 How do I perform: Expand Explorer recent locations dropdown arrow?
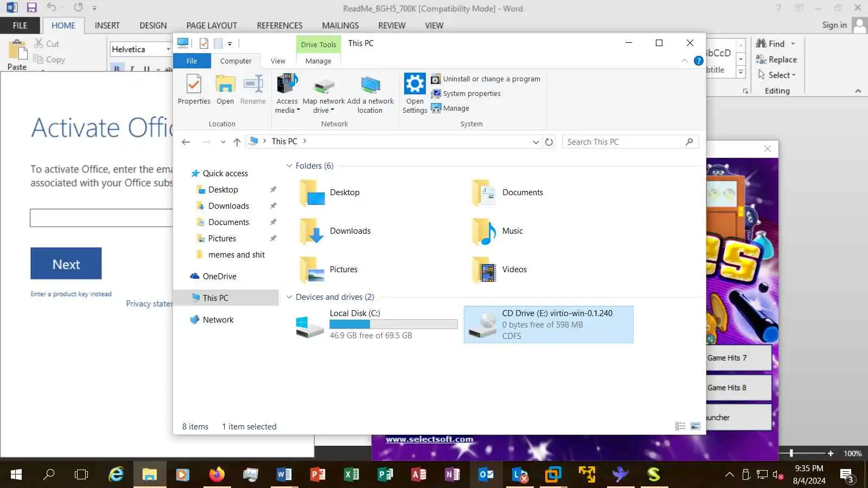(x=223, y=142)
